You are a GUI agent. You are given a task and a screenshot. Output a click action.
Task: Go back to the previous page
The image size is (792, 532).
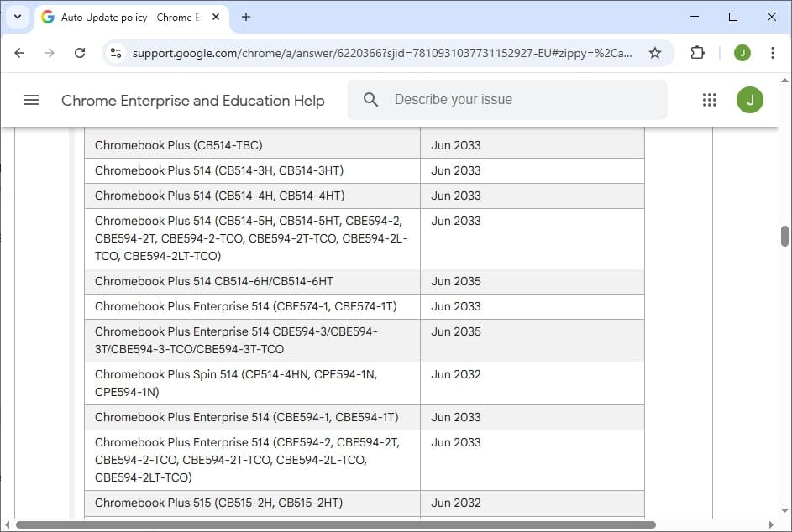click(x=19, y=53)
